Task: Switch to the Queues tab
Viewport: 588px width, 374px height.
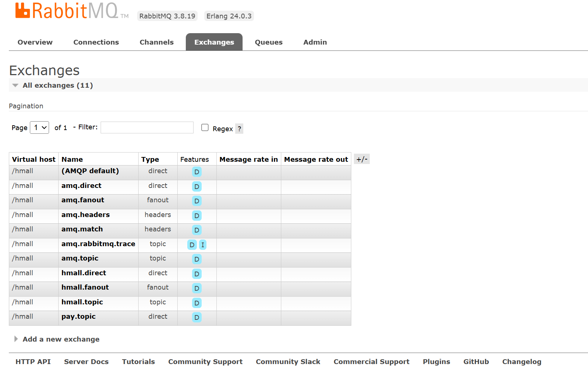Action: click(269, 42)
